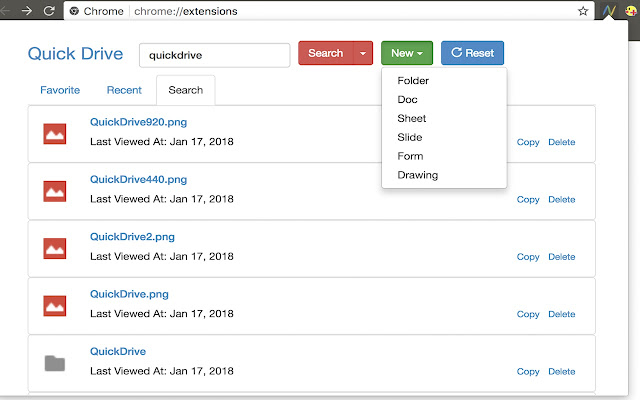Open the Search tab
The image size is (640, 400).
(186, 90)
